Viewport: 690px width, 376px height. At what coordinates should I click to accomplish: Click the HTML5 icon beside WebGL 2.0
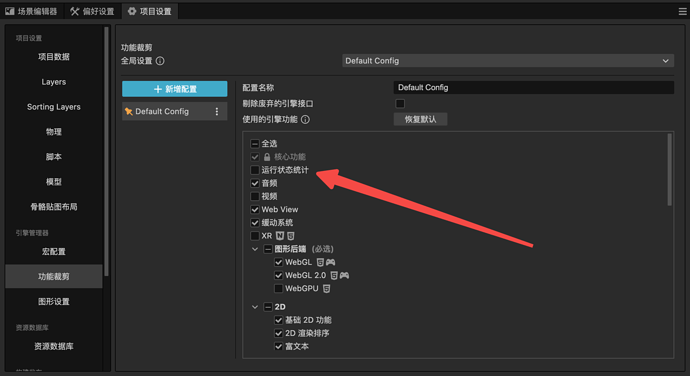pyautogui.click(x=334, y=276)
